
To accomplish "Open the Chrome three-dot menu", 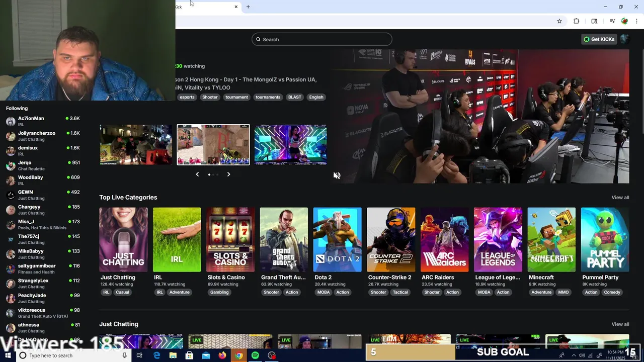I will (636, 21).
